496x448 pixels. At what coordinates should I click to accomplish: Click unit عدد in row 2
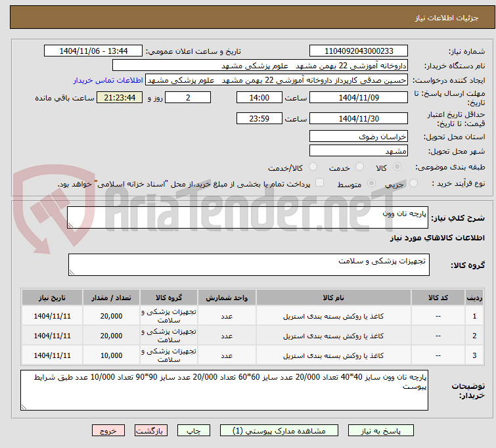(x=227, y=336)
